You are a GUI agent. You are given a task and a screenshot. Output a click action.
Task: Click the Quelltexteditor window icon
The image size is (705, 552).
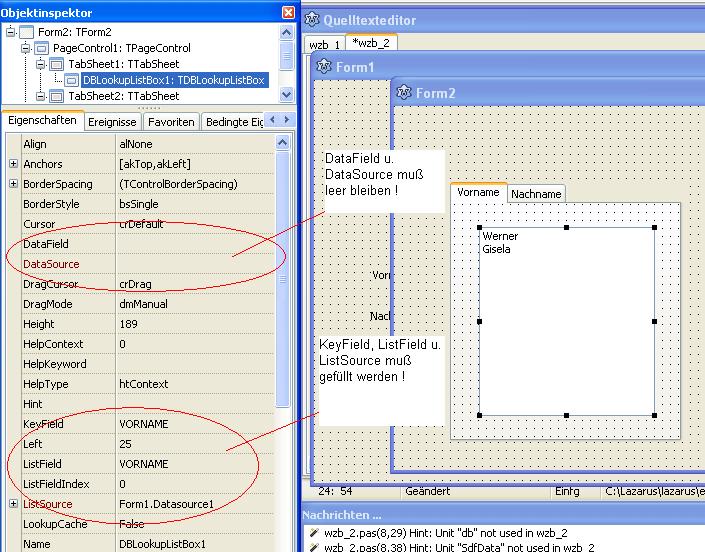tap(314, 20)
